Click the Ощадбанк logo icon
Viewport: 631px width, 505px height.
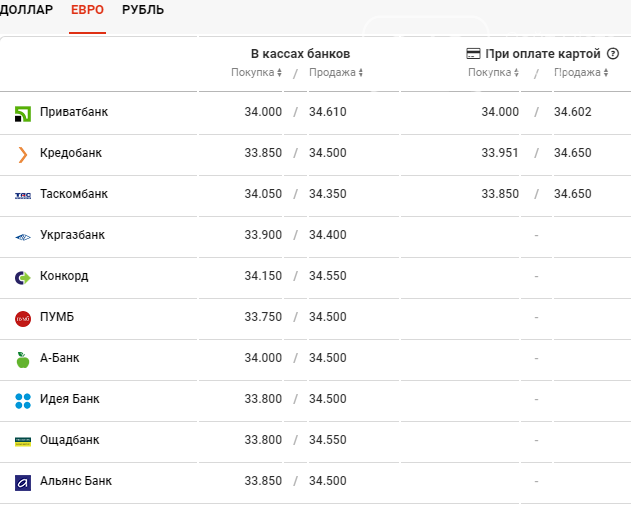click(23, 442)
